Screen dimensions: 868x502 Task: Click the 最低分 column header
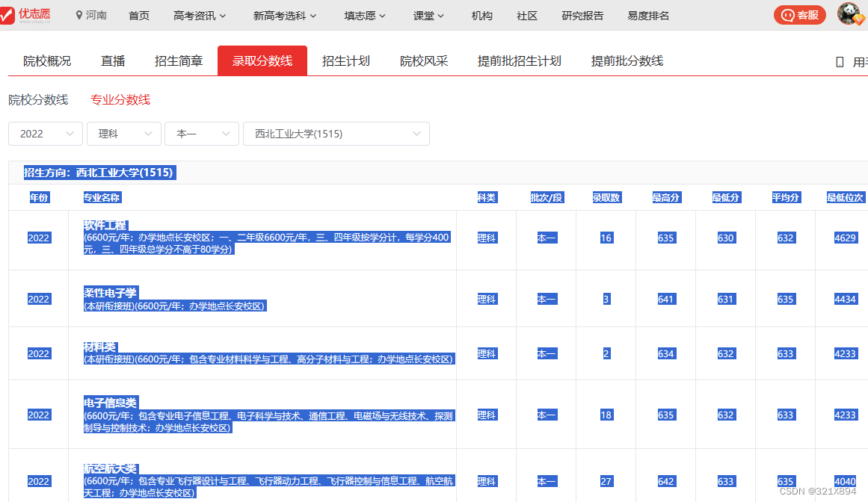coord(726,197)
